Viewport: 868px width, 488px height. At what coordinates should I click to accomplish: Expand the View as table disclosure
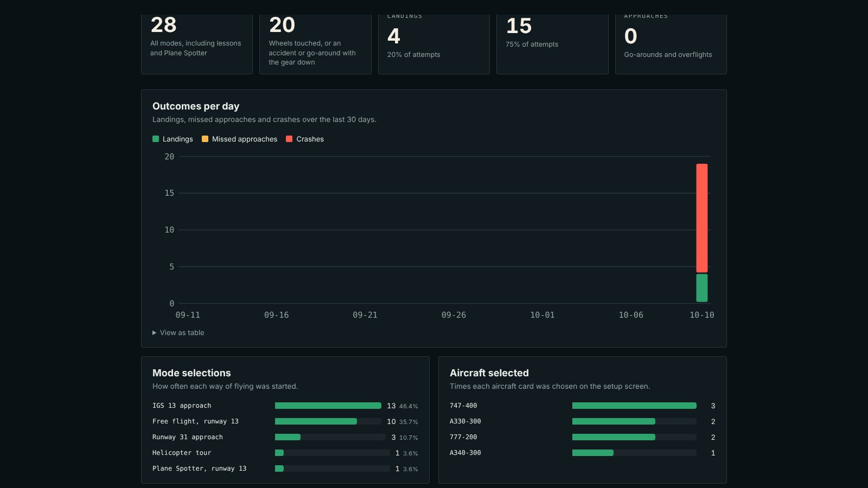178,333
